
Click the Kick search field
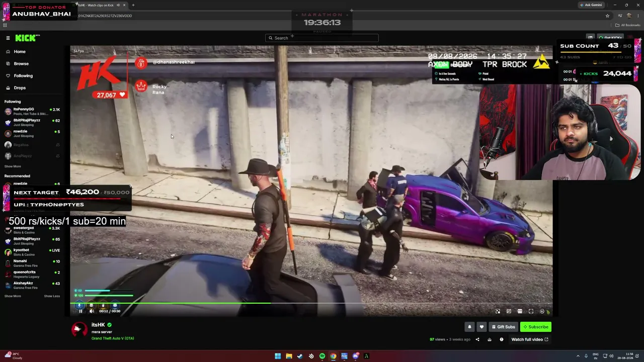322,38
